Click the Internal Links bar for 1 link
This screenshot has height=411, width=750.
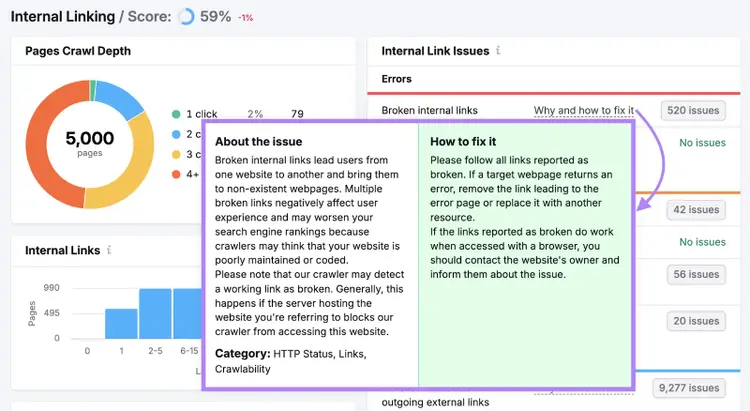click(121, 324)
